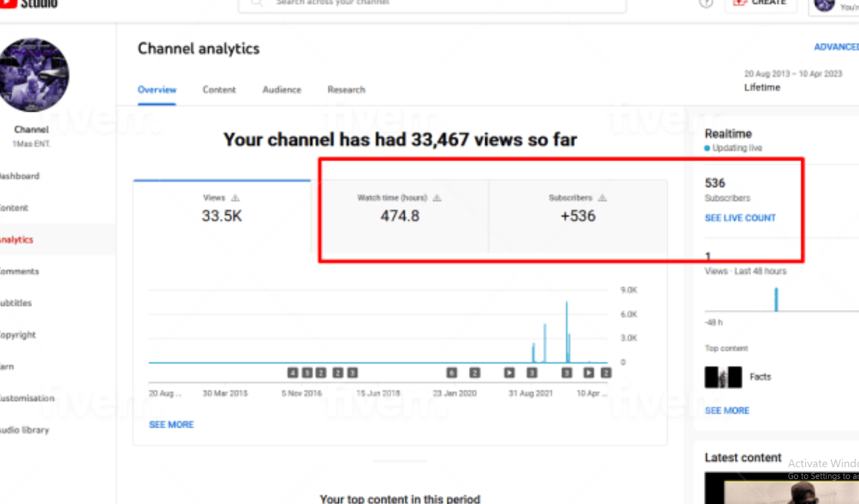Screen dimensions: 859x504
Task: Open the large channel profile picture
Action: point(34,74)
